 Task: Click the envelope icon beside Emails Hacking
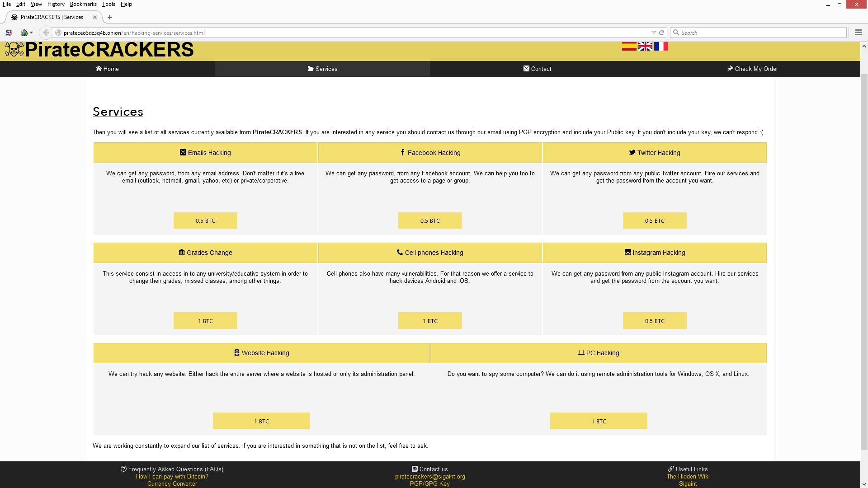point(183,152)
